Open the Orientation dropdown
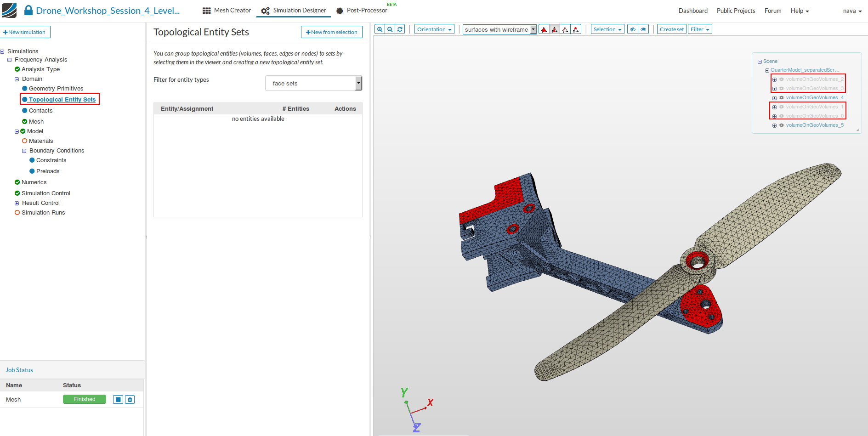The height and width of the screenshot is (436, 868). tap(434, 29)
